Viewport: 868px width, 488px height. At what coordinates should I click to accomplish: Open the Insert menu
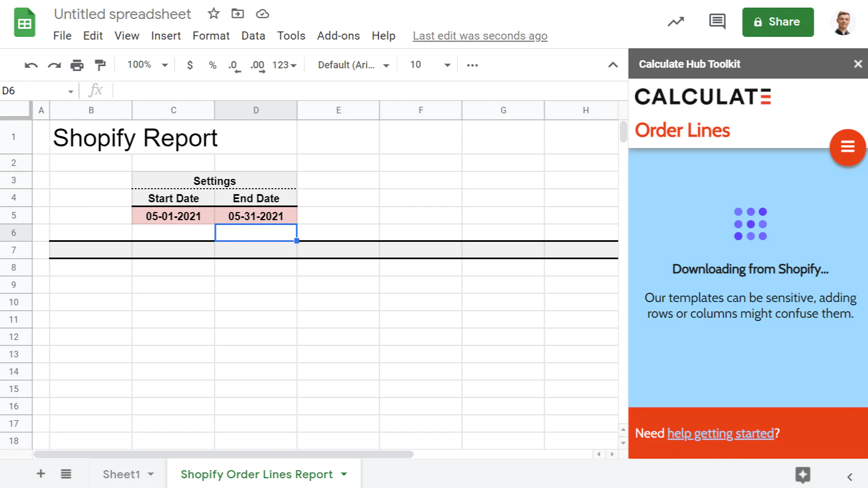coord(166,36)
